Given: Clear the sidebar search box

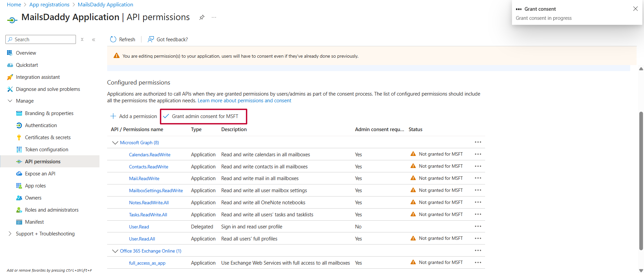Looking at the screenshot, I should (82, 40).
